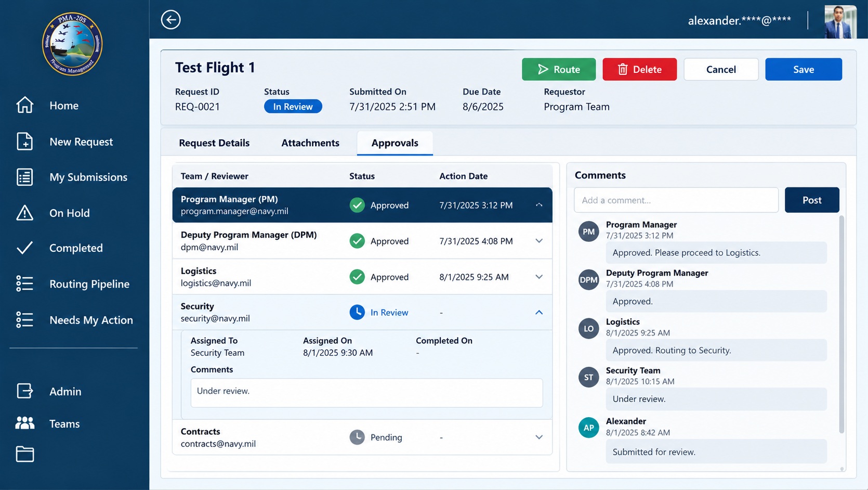
Task: Switch to the Request Details tab
Action: [x=214, y=143]
